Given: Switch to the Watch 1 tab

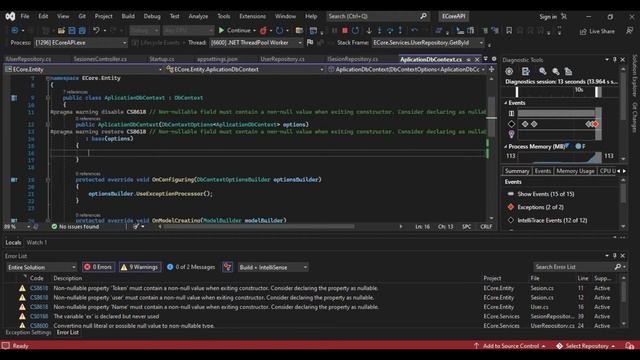Looking at the screenshot, I should [x=37, y=242].
